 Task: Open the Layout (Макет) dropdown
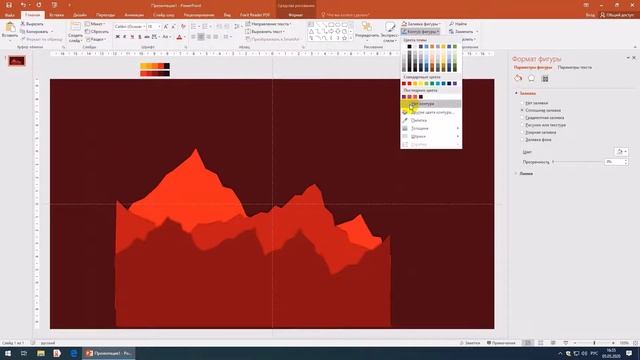95,24
